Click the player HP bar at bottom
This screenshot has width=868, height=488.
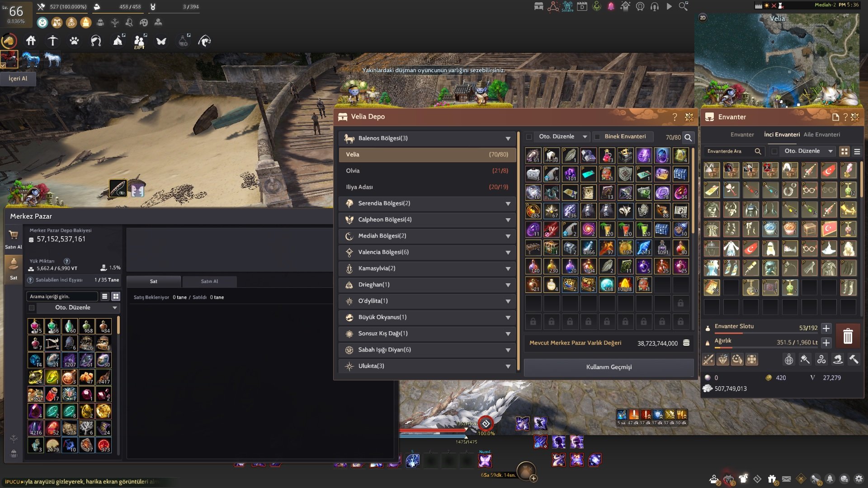point(433,430)
